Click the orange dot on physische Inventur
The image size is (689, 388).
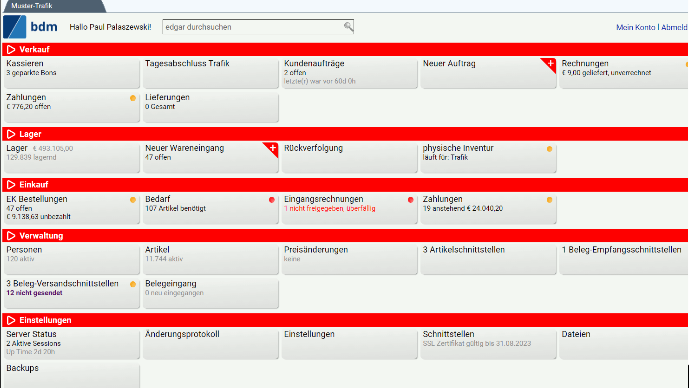[x=549, y=149]
